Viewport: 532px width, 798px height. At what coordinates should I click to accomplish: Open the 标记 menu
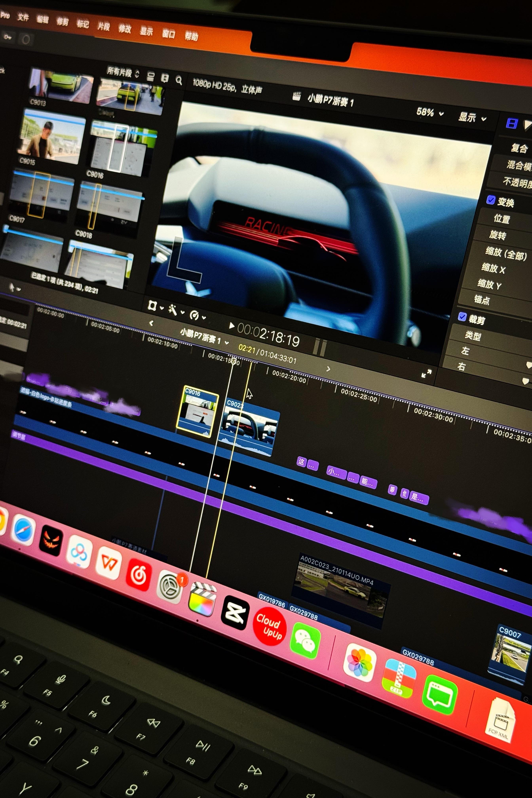83,24
